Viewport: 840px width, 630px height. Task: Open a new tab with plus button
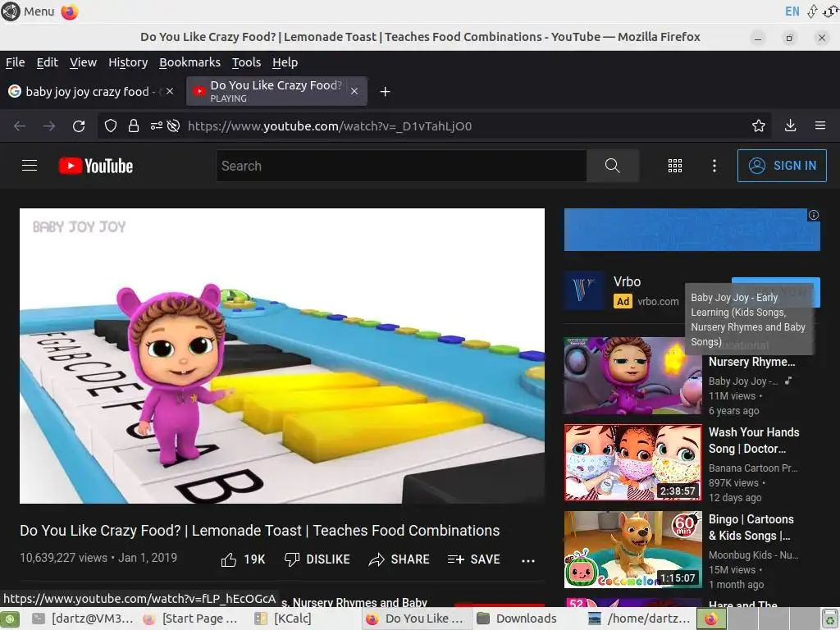click(385, 92)
